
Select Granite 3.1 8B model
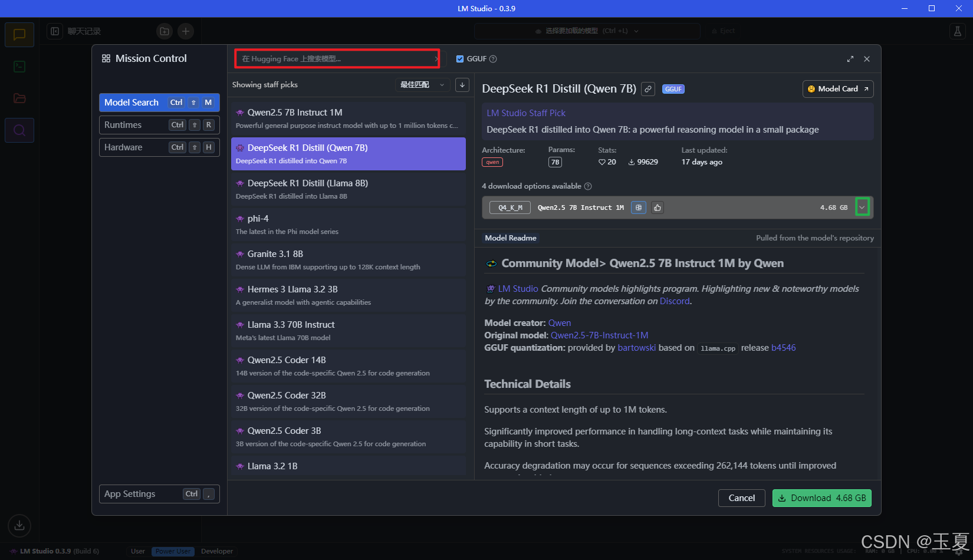pos(349,260)
